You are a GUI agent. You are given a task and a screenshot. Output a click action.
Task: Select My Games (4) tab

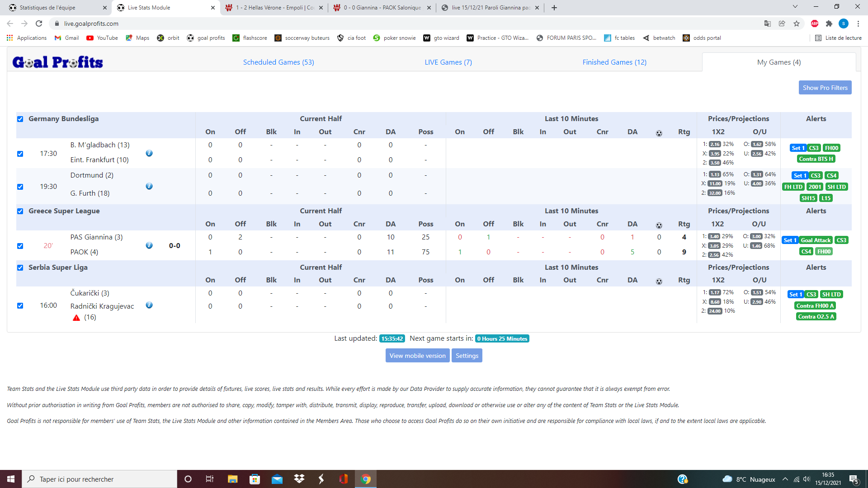[x=779, y=62]
